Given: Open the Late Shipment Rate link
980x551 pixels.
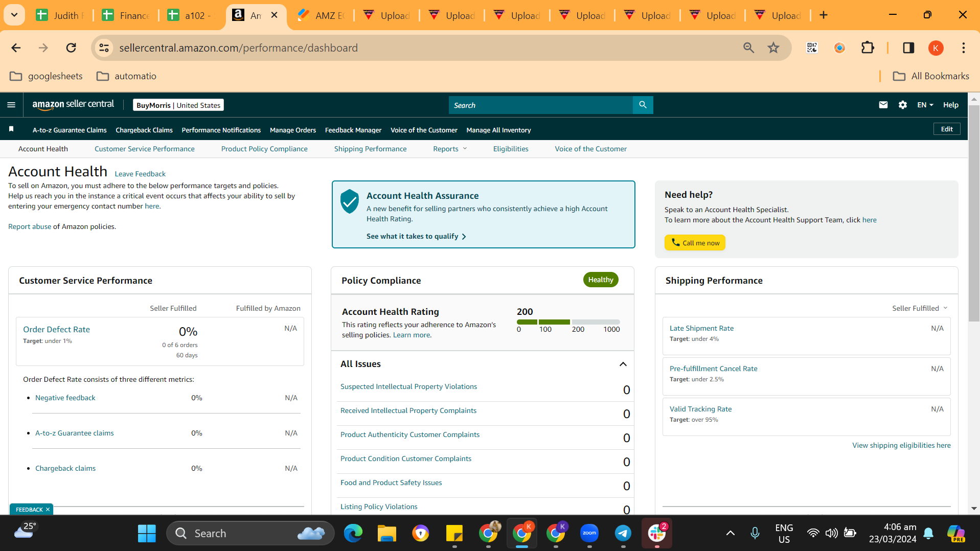Looking at the screenshot, I should click(701, 328).
